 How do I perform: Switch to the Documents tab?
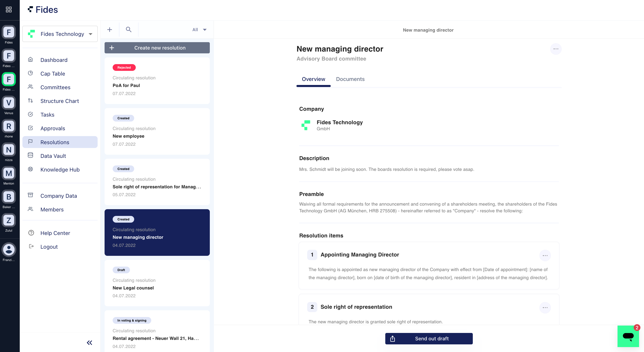[x=350, y=79]
